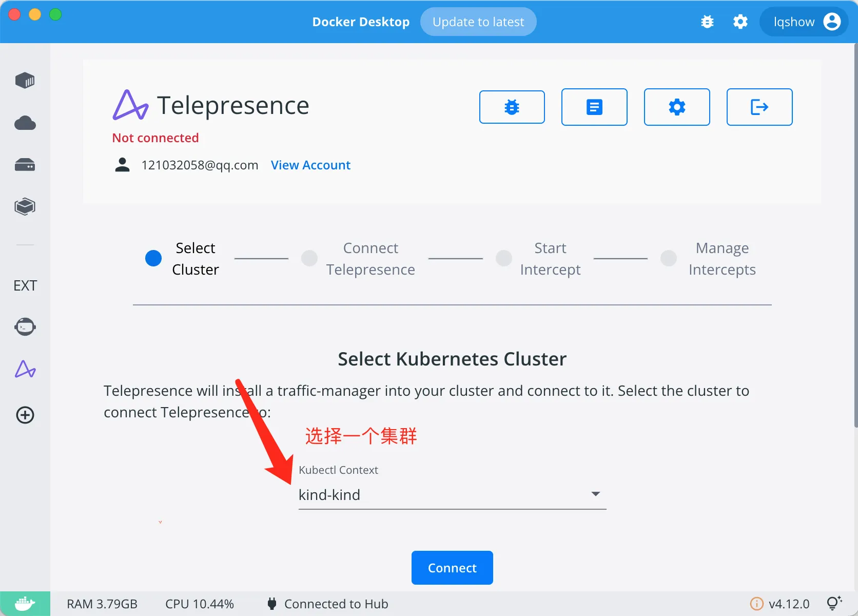The width and height of the screenshot is (858, 616).
Task: Open Images cloud icon in sidebar
Action: tap(25, 123)
